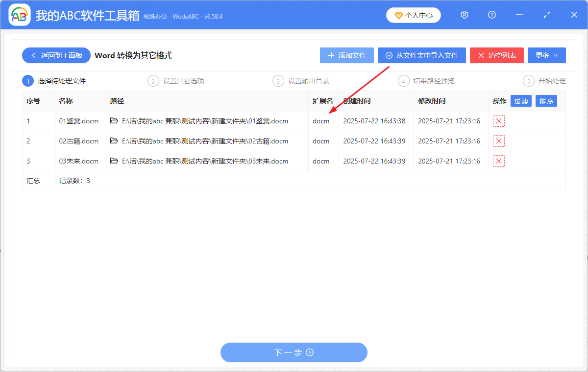Open the 排序 sorting control
588x372 pixels.
(546, 101)
